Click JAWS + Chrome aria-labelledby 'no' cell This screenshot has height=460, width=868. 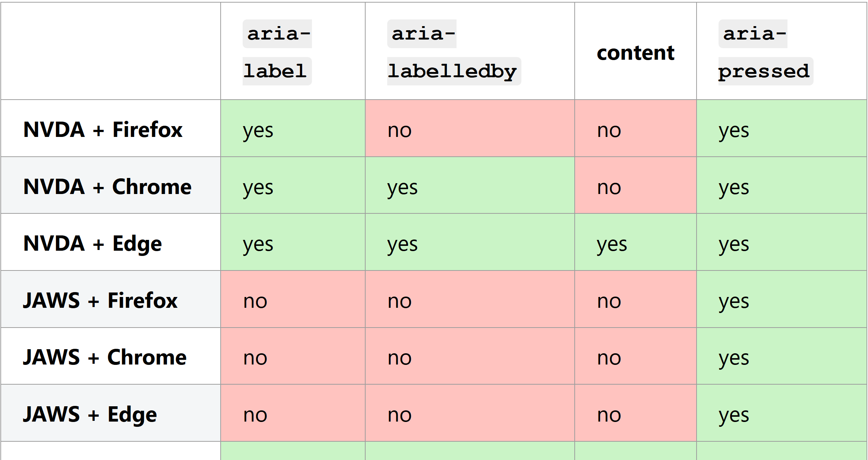470,356
